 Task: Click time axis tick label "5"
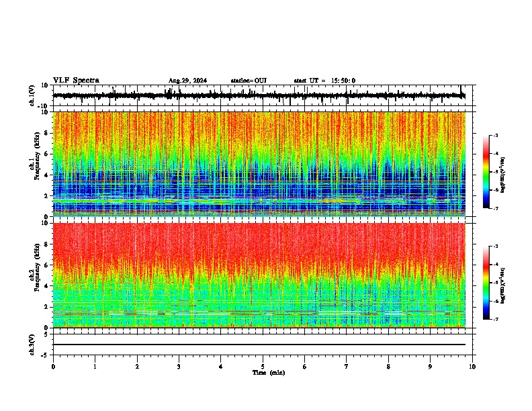(263, 367)
